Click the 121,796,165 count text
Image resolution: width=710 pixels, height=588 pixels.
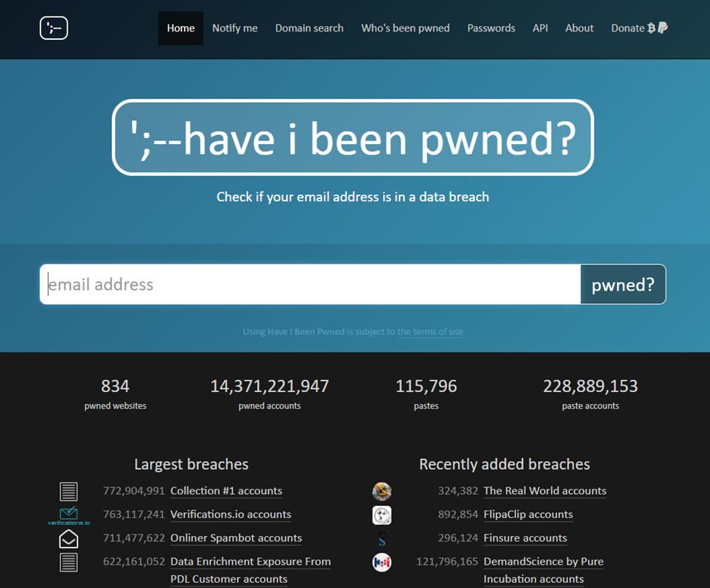pyautogui.click(x=447, y=561)
